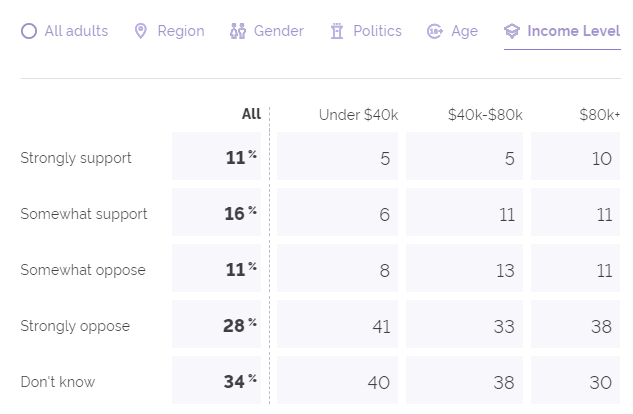Click the Strongly oppose 28% cell

tap(239, 325)
